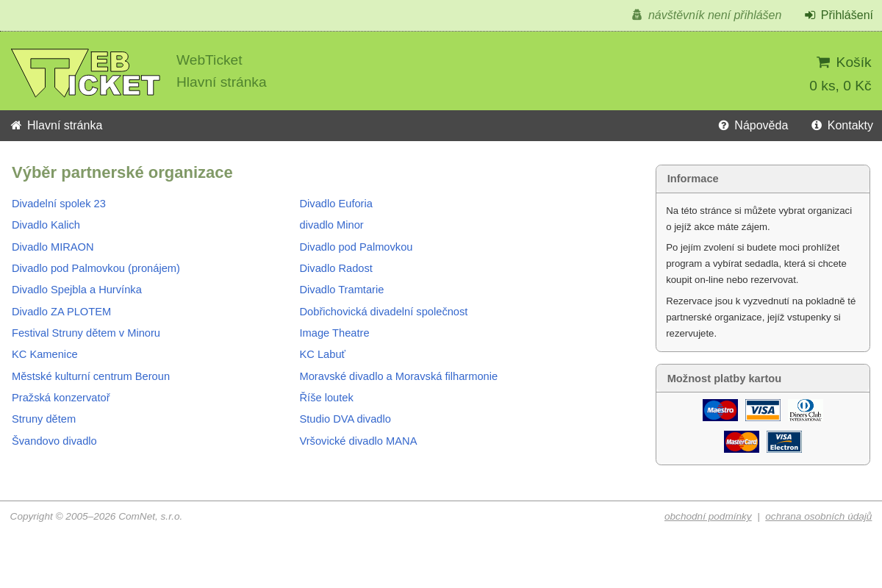Click the question mark icon beside Nápověda
882x588 pixels.
[x=723, y=126]
